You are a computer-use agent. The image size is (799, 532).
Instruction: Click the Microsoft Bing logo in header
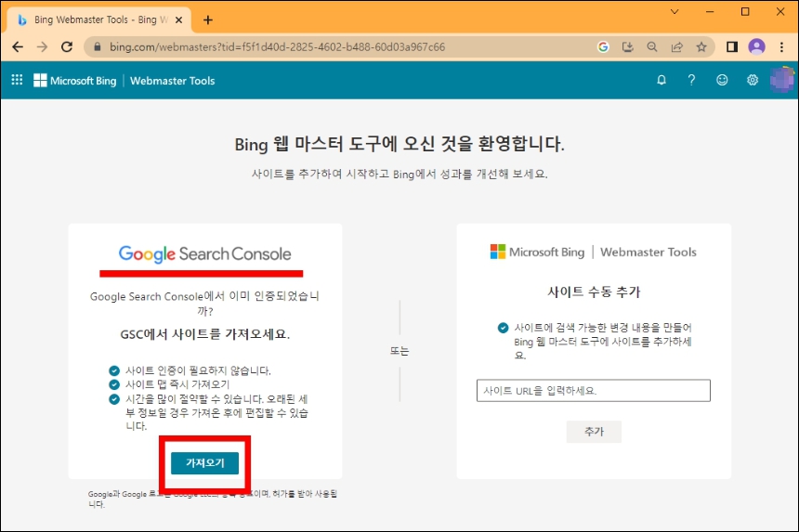75,81
